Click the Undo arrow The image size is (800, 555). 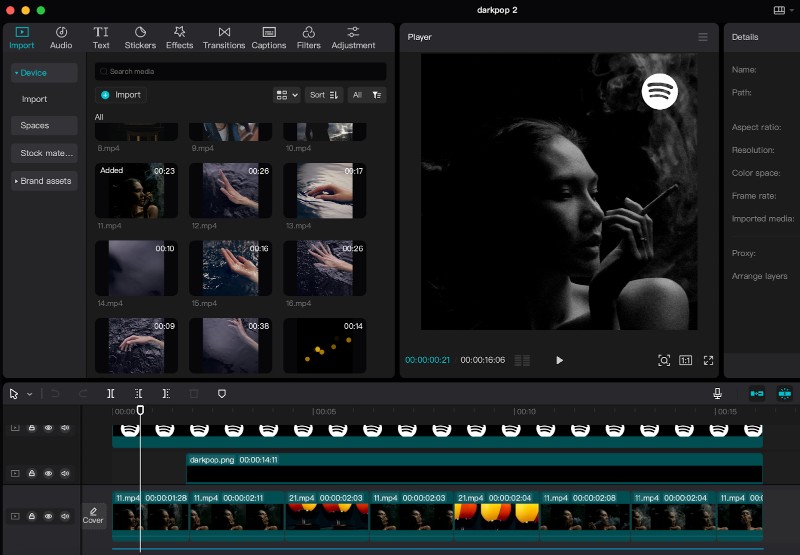click(x=55, y=394)
